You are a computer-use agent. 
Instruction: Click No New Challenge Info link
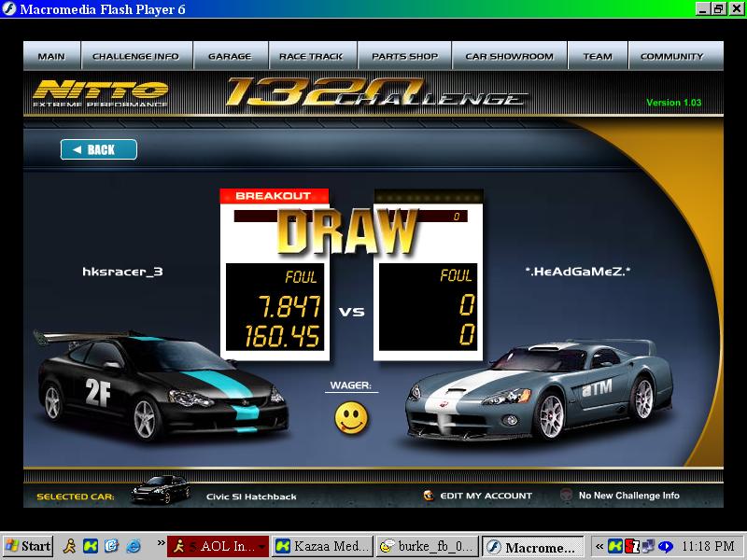tap(628, 496)
